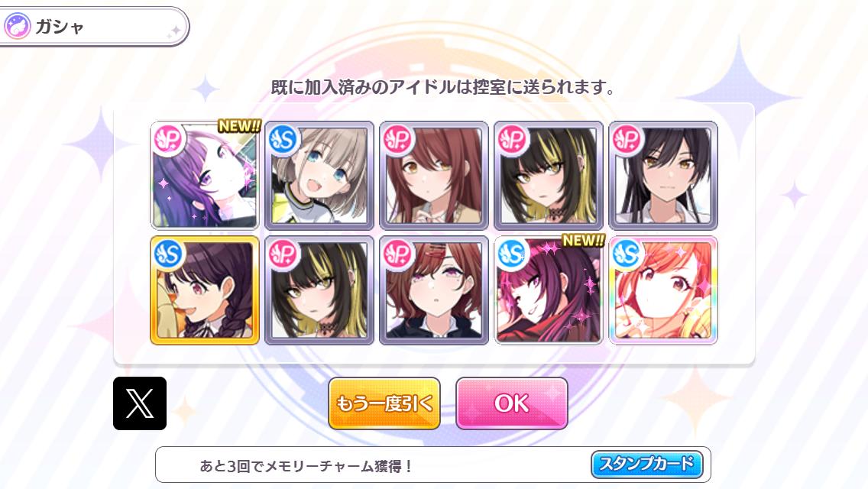Open the bottom-row black and yellow hair card

[x=319, y=290]
